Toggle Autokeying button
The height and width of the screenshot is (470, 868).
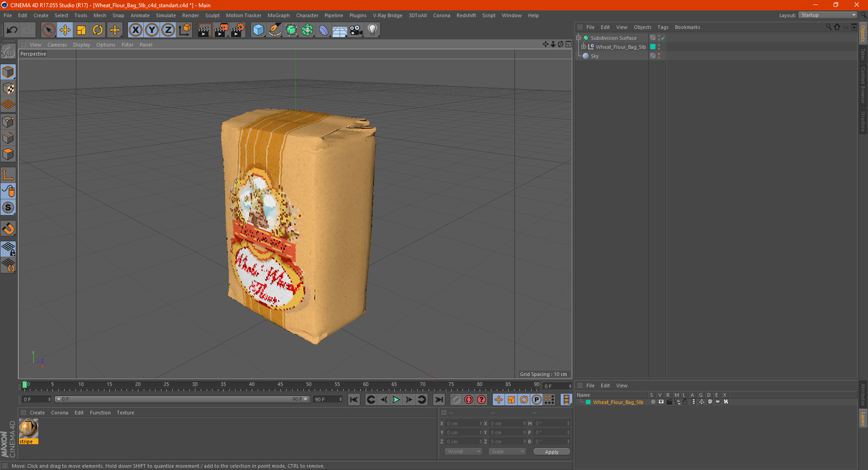click(x=469, y=399)
